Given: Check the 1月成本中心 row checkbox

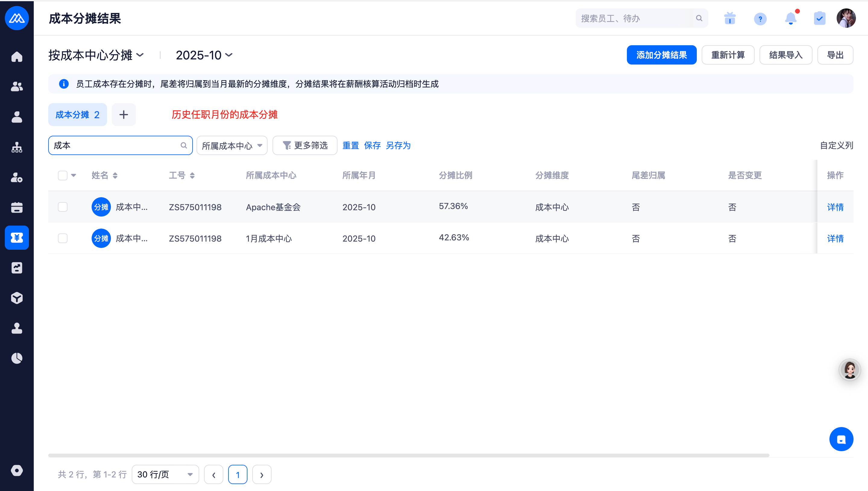Looking at the screenshot, I should point(63,239).
